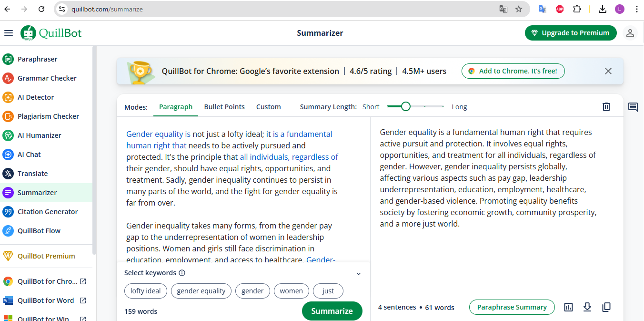Image resolution: width=644 pixels, height=321 pixels.
Task: Reload the page
Action: tap(41, 9)
